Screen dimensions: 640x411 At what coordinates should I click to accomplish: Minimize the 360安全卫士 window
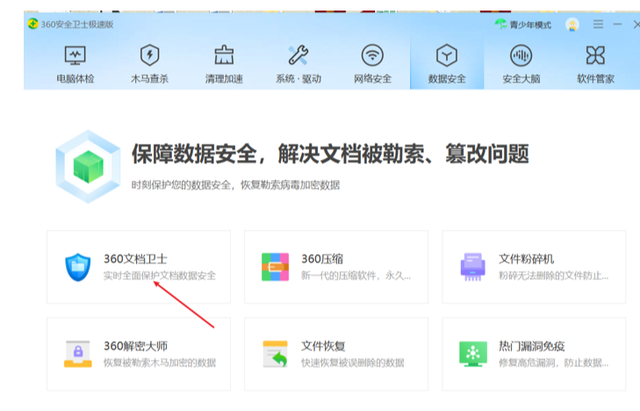pyautogui.click(x=617, y=24)
